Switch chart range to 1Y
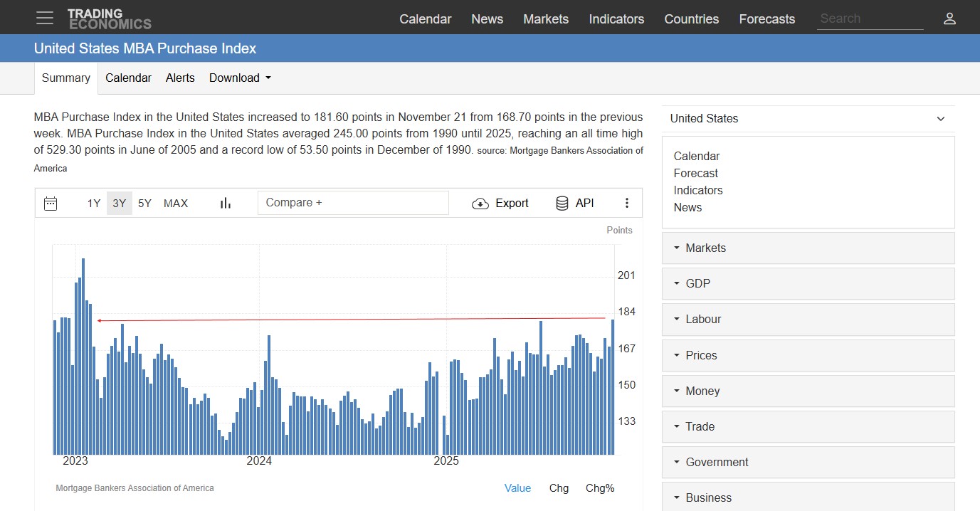980x511 pixels. click(94, 204)
